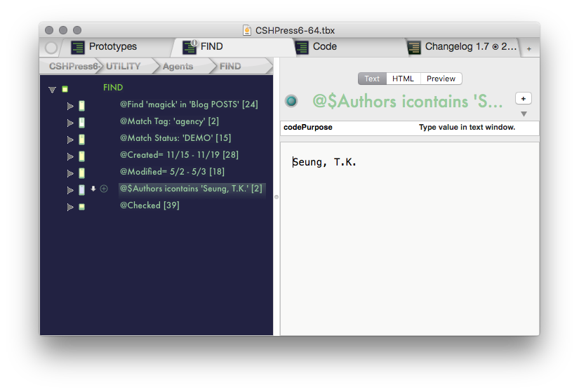Go to CSHPress6 breadcrumb
This screenshot has width=579, height=392.
pyautogui.click(x=74, y=67)
